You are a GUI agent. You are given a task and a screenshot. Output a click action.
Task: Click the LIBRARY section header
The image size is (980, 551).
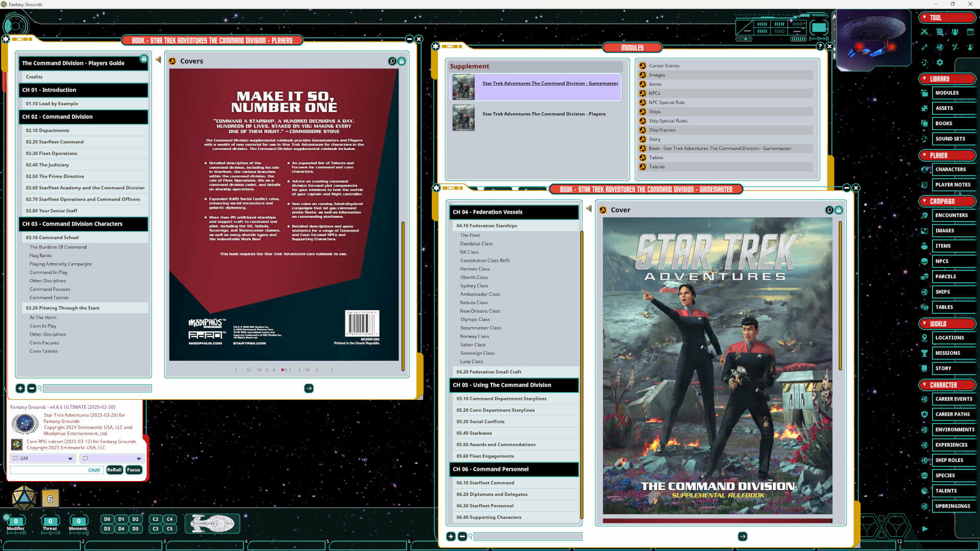947,79
